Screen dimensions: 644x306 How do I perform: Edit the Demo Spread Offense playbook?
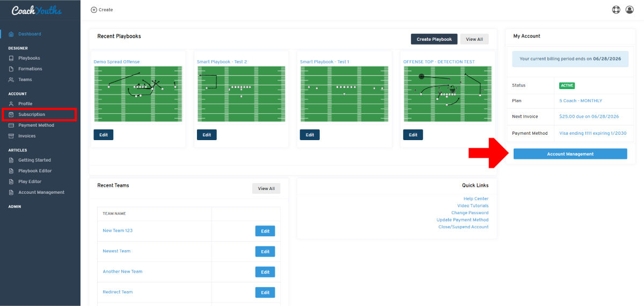coord(104,135)
